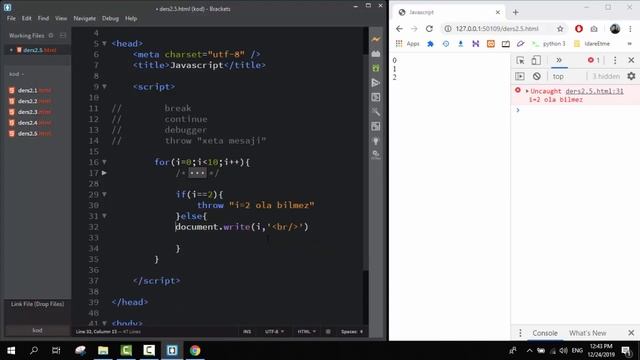The width and height of the screenshot is (640, 360).
Task: Open IdareEtme bookmark folder
Action: pos(592,44)
